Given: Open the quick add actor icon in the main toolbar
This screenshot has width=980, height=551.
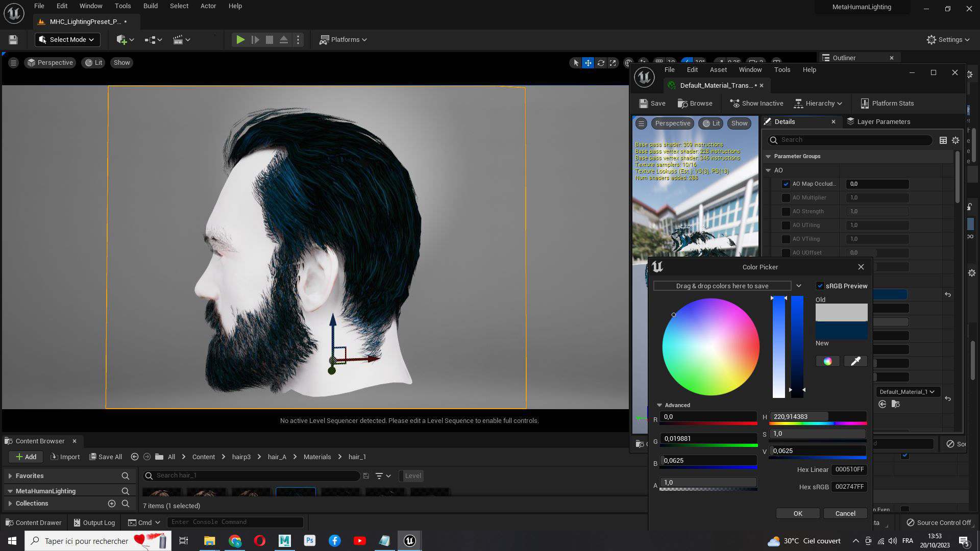Looking at the screenshot, I should pos(125,40).
